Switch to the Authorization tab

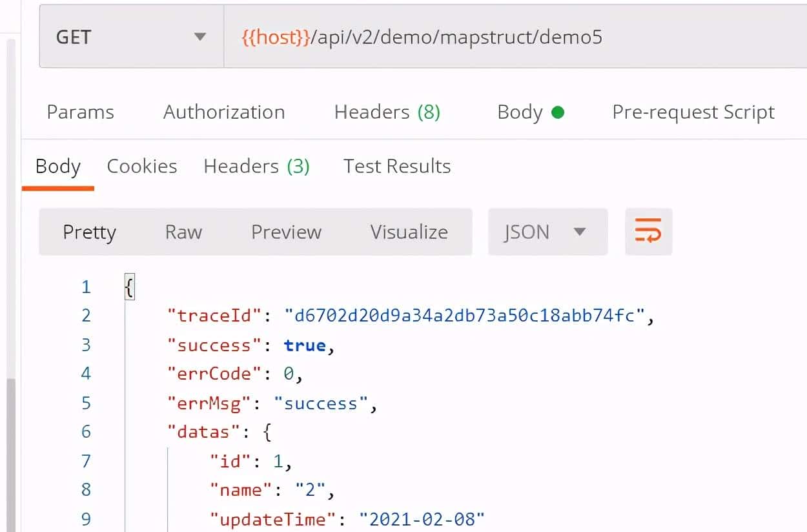tap(223, 111)
